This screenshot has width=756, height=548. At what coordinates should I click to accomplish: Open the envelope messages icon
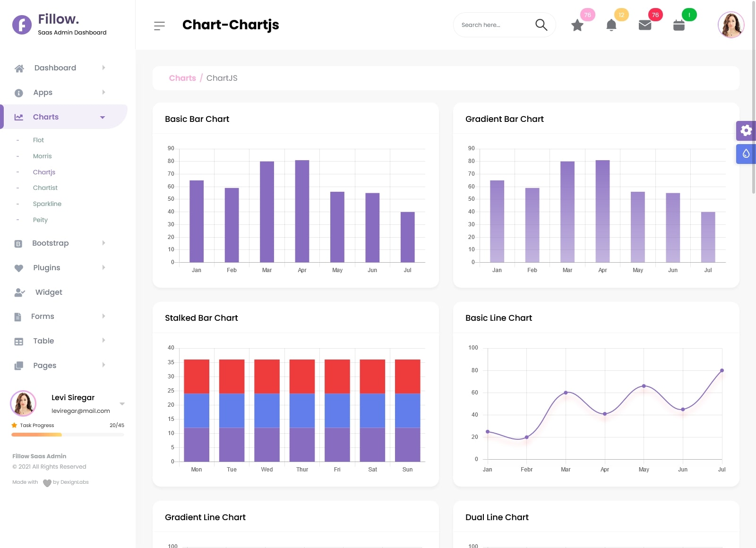645,26
